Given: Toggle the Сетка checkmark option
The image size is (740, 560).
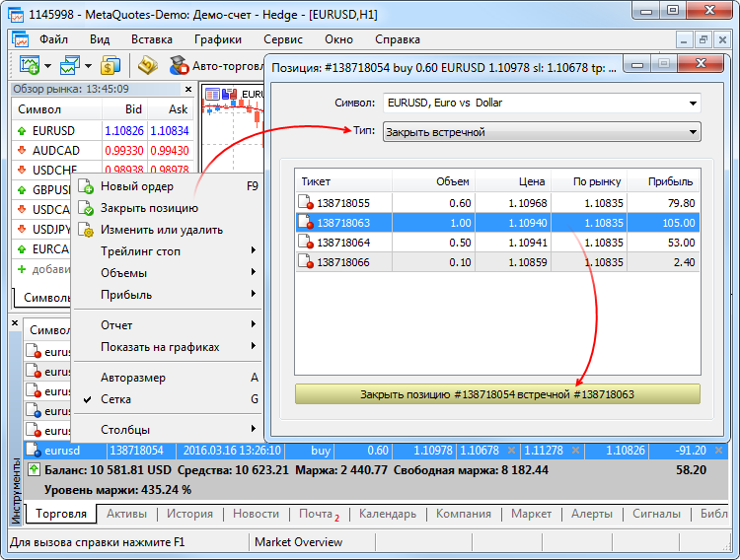Looking at the screenshot, I should [x=168, y=399].
